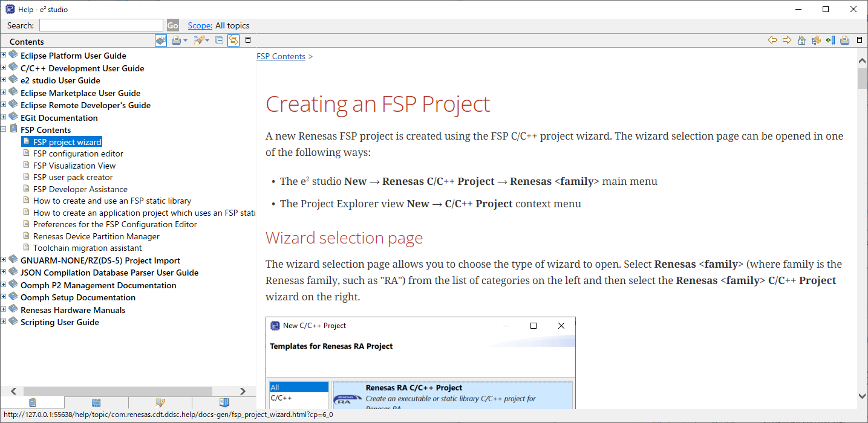Expand Renesas Hardware Manuals node
This screenshot has width=868, height=423.
[x=4, y=309]
